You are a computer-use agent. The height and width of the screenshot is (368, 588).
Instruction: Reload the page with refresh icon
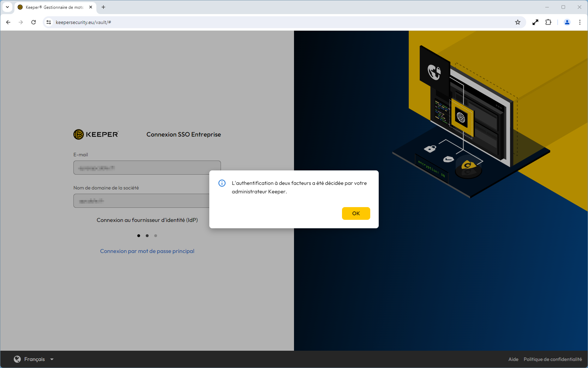[34, 22]
